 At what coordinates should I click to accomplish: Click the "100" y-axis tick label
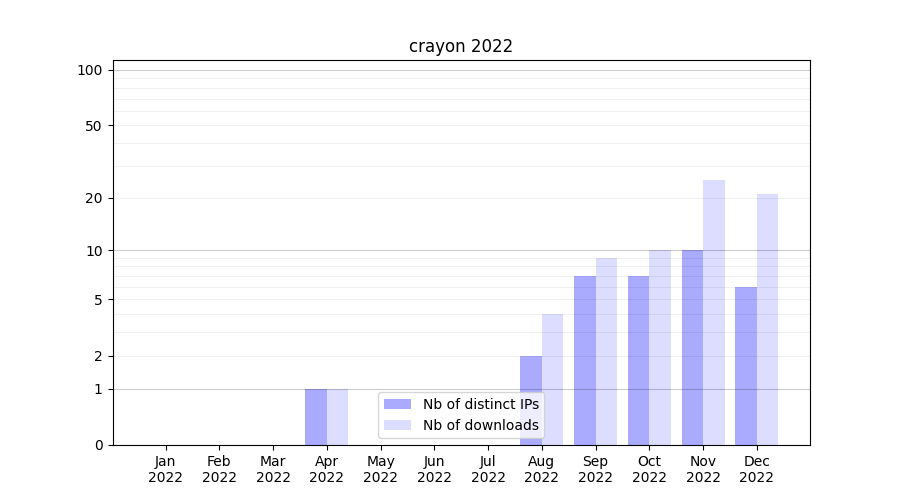(90, 70)
